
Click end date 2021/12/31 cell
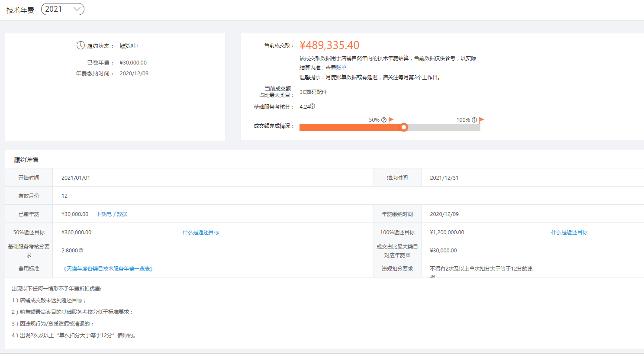[x=444, y=177]
